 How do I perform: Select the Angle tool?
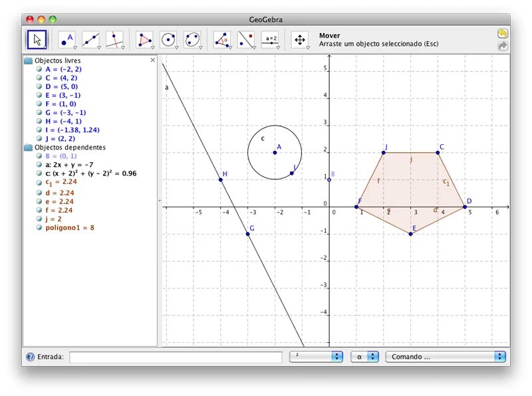[x=222, y=40]
